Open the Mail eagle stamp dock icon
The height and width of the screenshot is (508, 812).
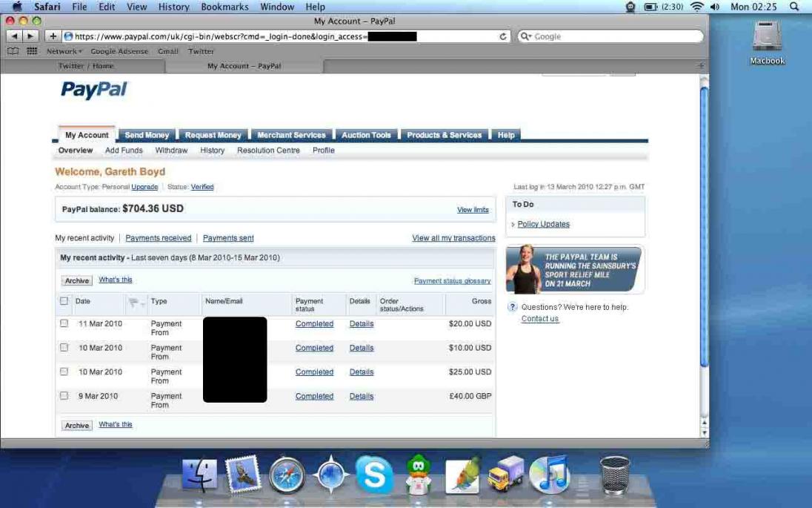click(243, 475)
